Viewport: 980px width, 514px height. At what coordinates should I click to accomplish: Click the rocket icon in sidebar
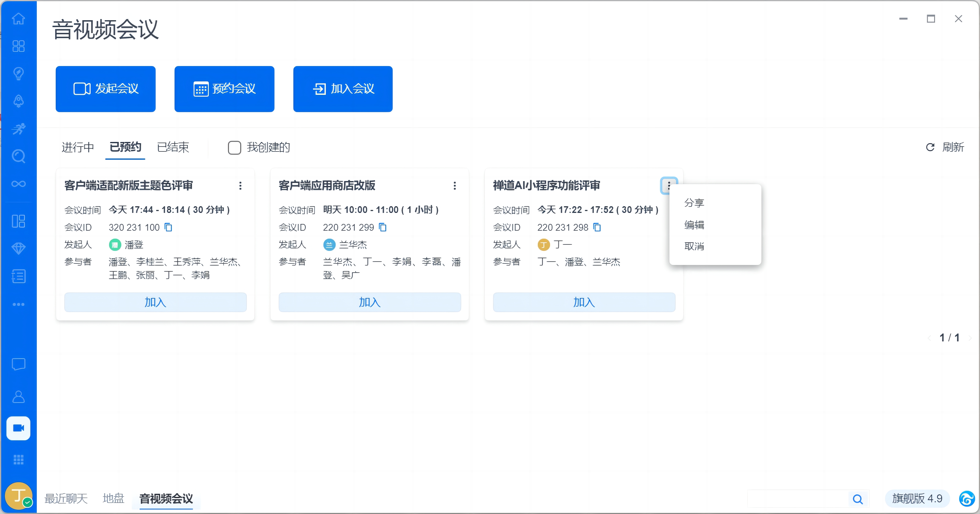click(x=18, y=101)
